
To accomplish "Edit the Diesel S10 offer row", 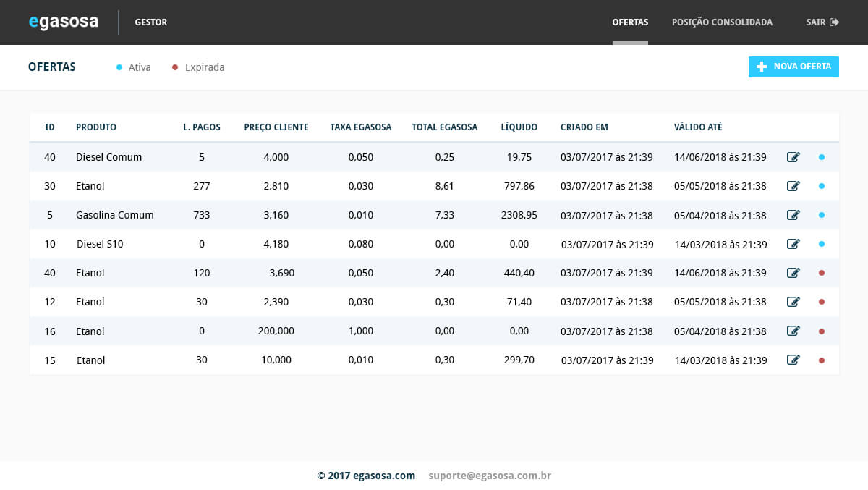I will [x=793, y=244].
